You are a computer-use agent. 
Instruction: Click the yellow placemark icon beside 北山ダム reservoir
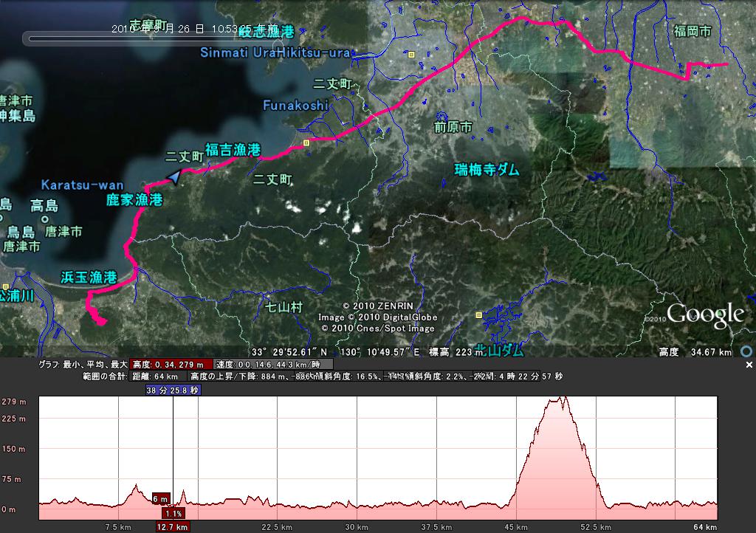[478, 314]
